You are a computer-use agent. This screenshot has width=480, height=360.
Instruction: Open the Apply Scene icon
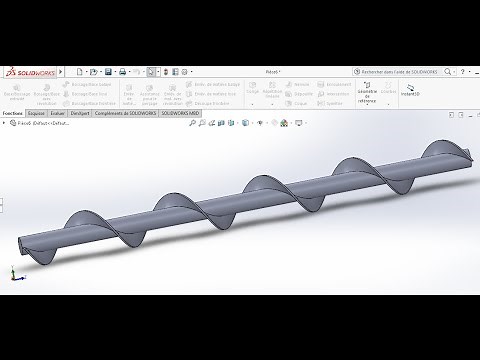pyautogui.click(x=284, y=123)
